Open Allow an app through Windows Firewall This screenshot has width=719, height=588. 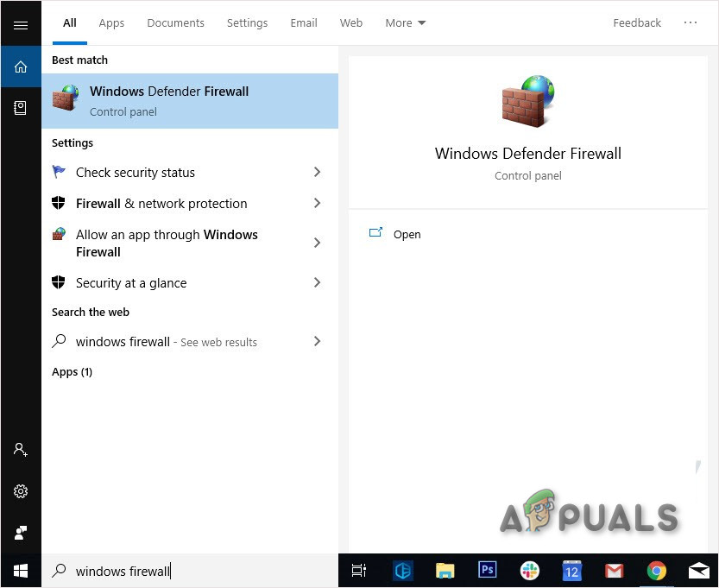[190, 243]
